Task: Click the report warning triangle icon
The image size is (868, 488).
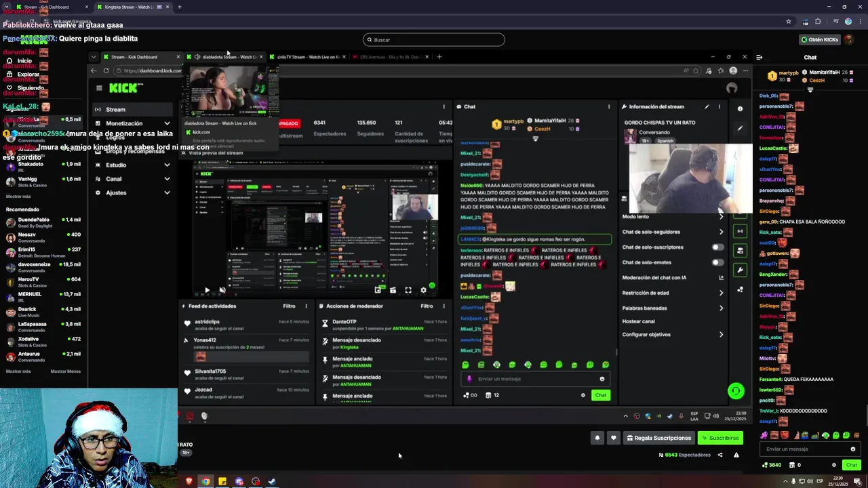Action: tap(736, 455)
